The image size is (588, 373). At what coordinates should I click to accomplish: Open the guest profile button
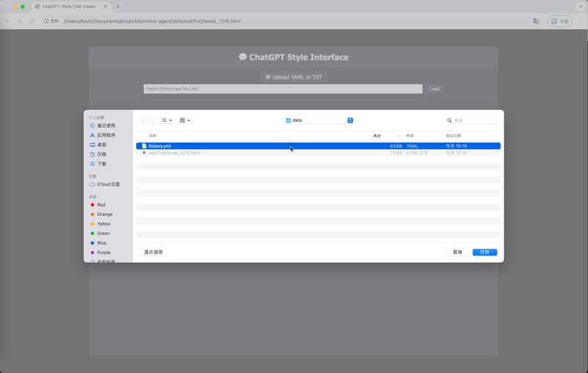click(x=560, y=21)
